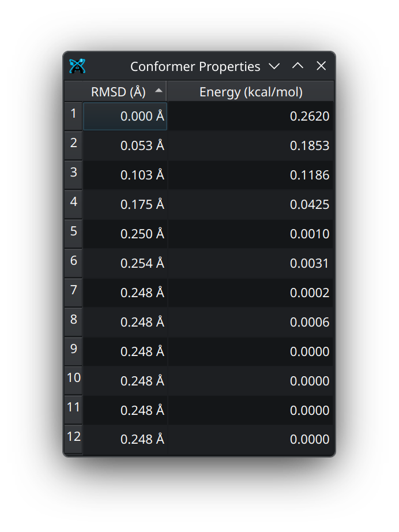Click the 0.000 Å RMSD cell

[125, 117]
